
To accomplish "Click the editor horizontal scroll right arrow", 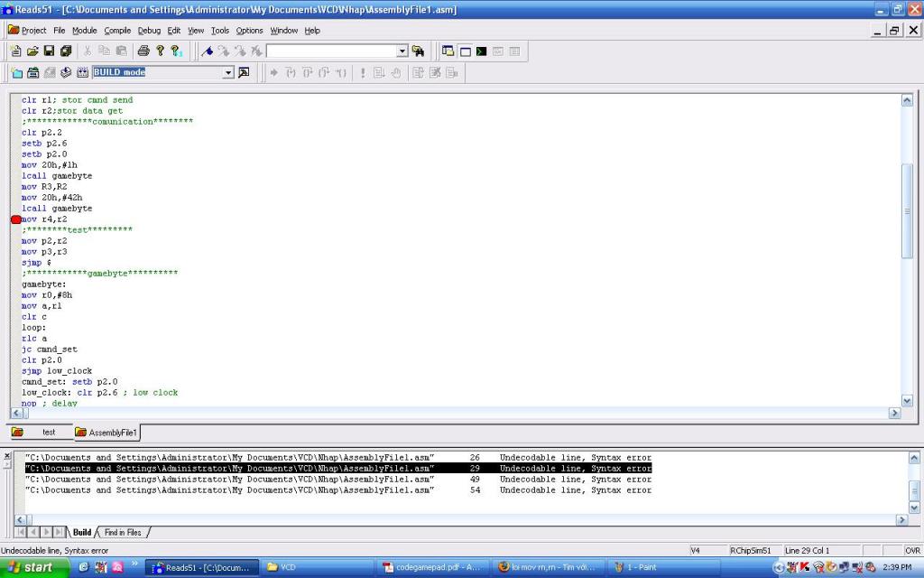I will pos(894,414).
